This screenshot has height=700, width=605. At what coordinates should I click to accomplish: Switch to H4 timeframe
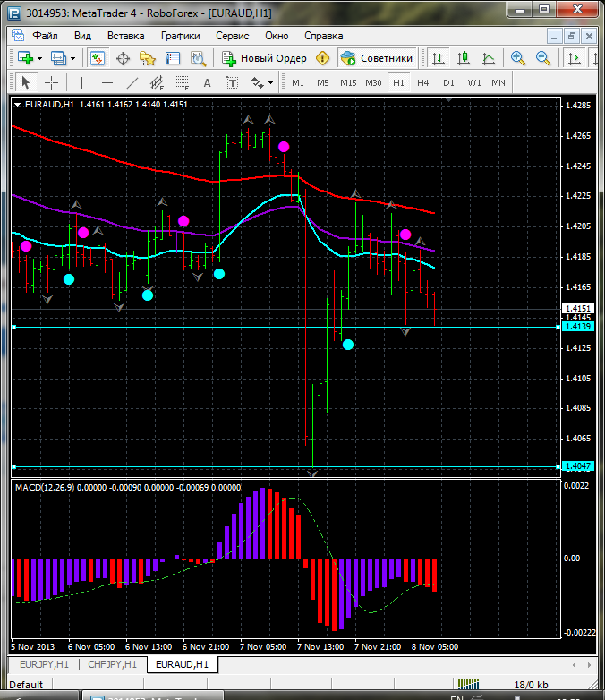[x=422, y=82]
